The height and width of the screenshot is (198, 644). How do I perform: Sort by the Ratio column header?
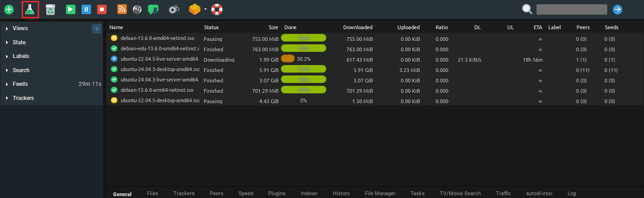click(x=442, y=27)
